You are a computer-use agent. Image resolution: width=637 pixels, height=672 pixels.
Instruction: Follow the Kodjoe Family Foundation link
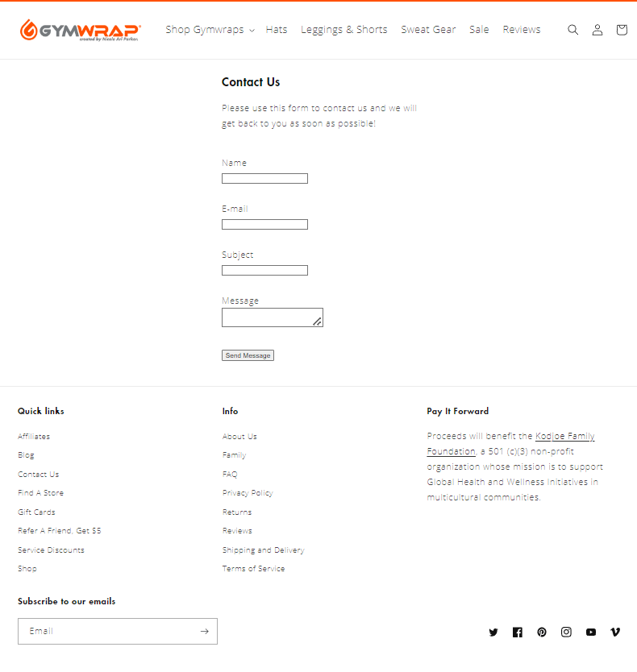coord(565,436)
